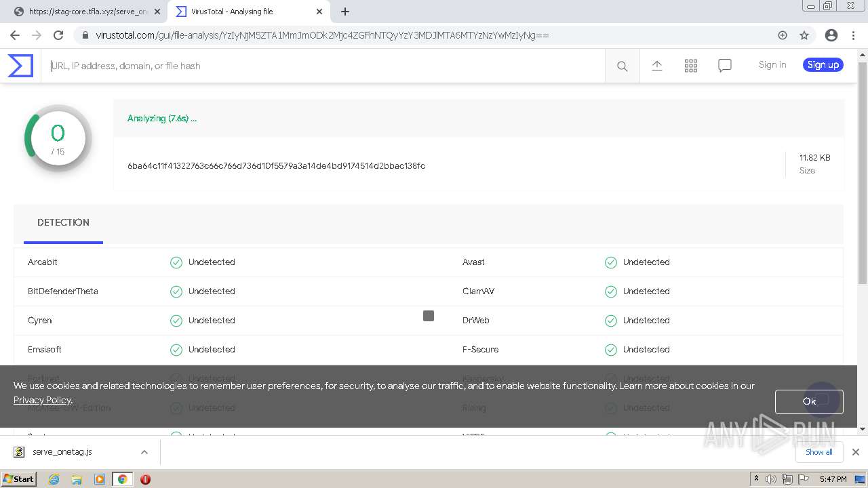Click the BitDefenderTheta engine name
868x488 pixels.
click(x=63, y=291)
